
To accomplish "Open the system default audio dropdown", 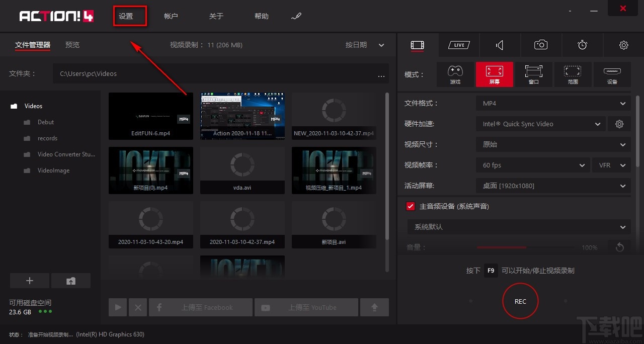I will pos(519,227).
